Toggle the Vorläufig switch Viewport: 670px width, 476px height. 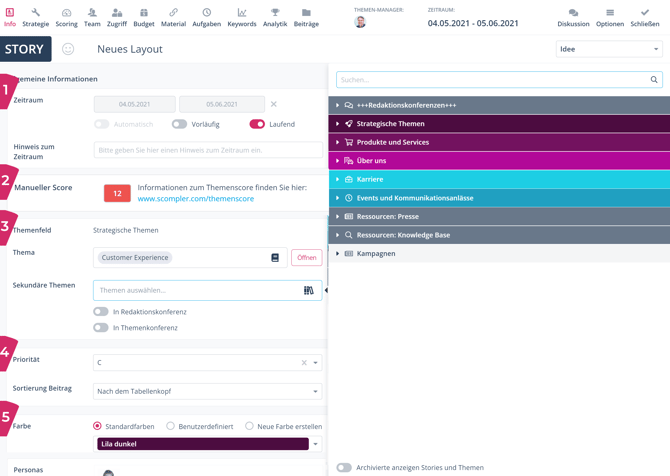click(x=179, y=125)
